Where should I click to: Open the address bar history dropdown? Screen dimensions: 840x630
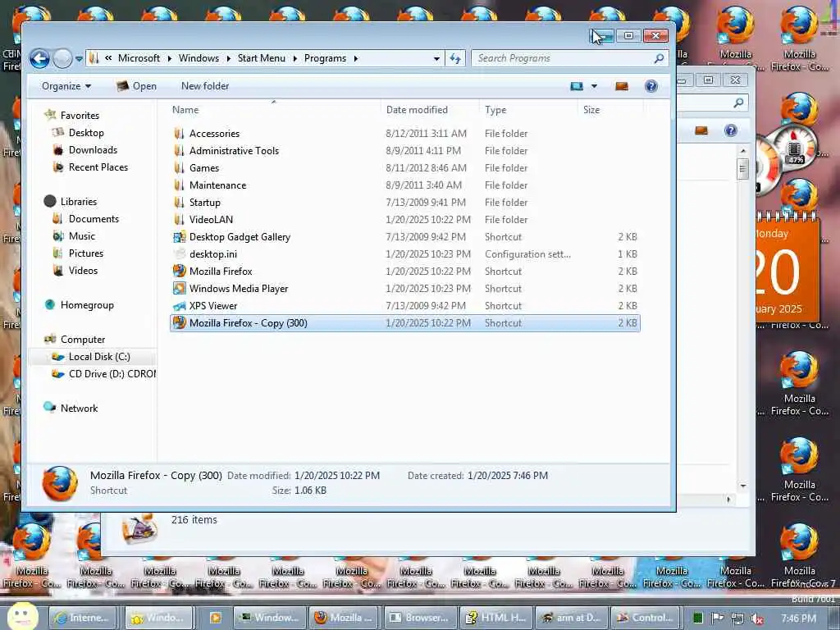[x=436, y=58]
